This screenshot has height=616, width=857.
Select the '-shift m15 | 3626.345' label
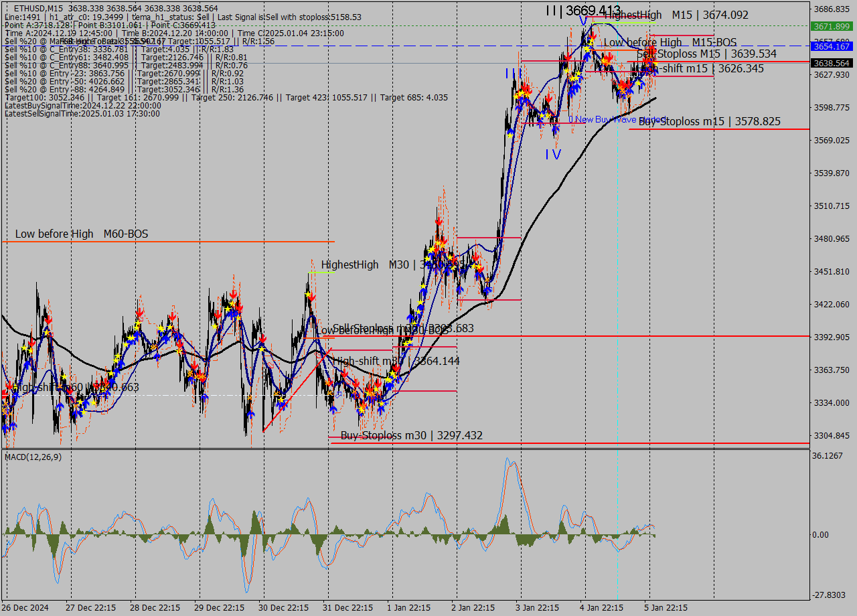[711, 68]
